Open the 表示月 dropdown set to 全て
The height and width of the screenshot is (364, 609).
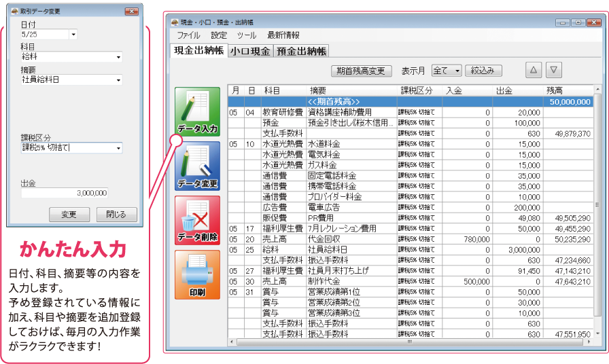pos(457,71)
